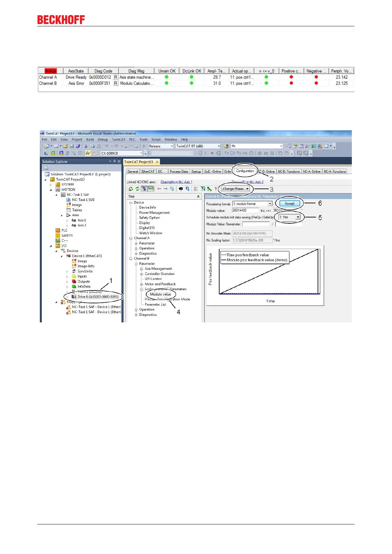Select Parameter List under Channel B
The height and width of the screenshot is (554, 392).
pyautogui.click(x=155, y=305)
